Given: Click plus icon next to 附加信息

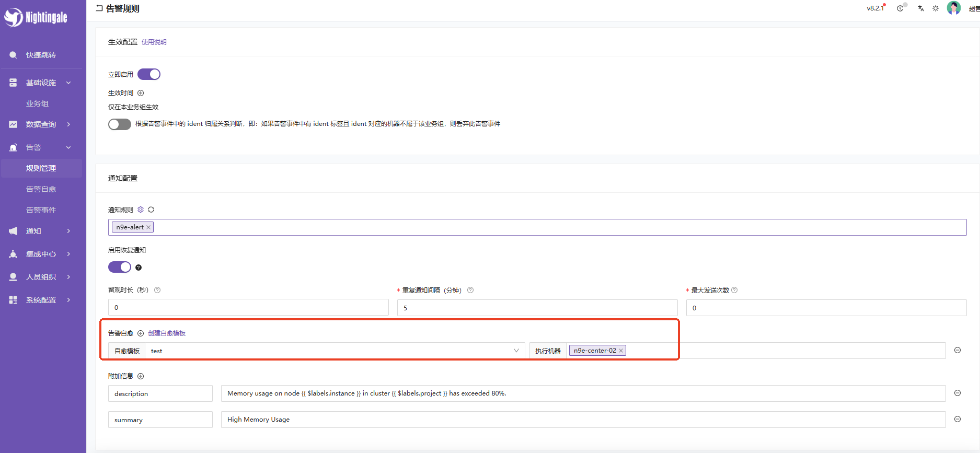Looking at the screenshot, I should coord(141,376).
